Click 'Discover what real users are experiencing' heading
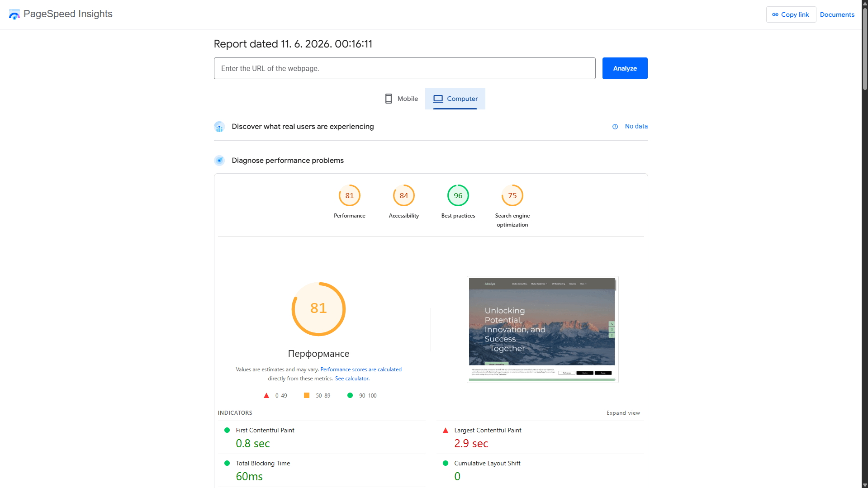This screenshot has width=868, height=488. pos(303,127)
